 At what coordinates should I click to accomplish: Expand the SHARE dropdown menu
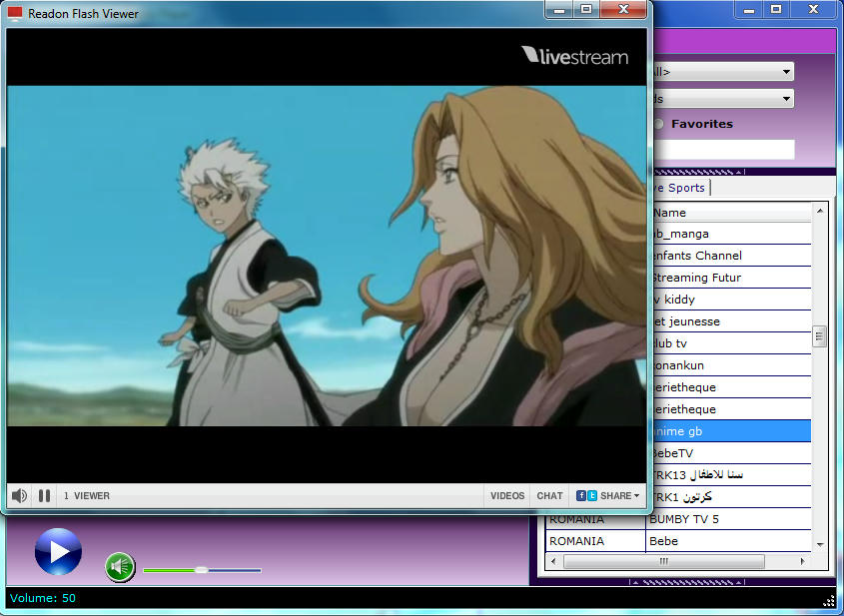pyautogui.click(x=620, y=495)
